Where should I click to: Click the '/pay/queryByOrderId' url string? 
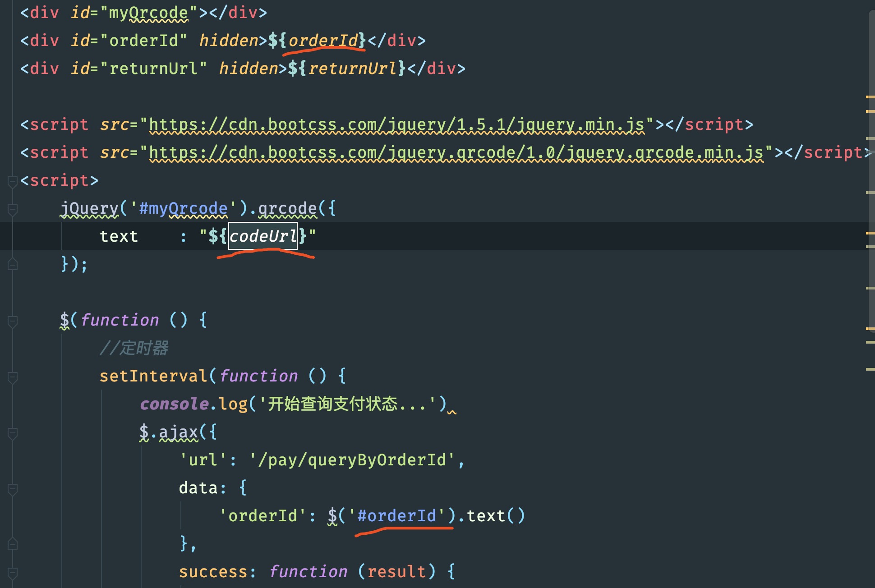coord(352,460)
